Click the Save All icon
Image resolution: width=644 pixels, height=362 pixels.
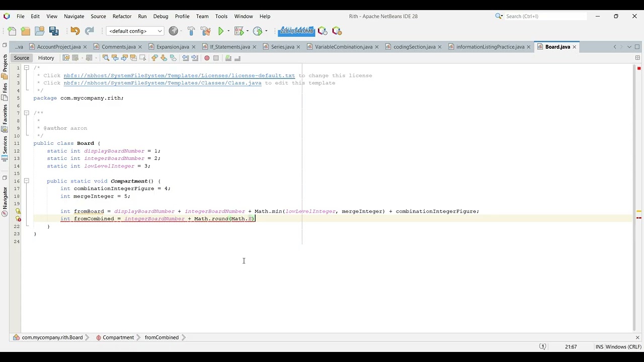pos(54,31)
